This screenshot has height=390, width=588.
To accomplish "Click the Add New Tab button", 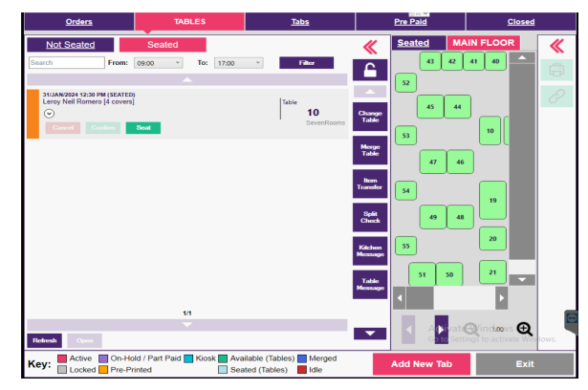I will (421, 364).
